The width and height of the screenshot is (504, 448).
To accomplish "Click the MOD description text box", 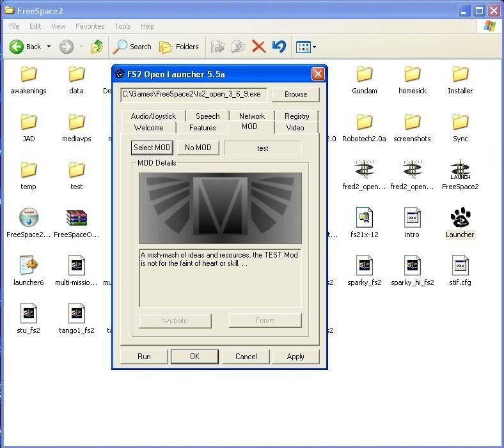I will (x=220, y=278).
